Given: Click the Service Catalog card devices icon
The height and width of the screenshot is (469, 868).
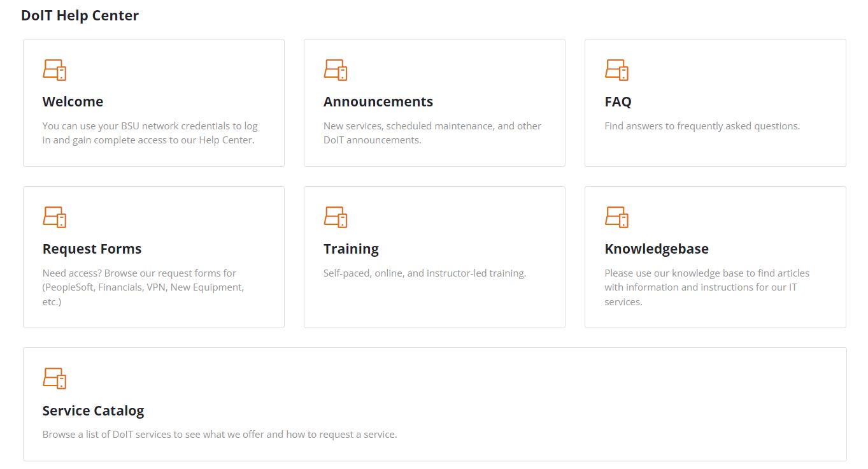Looking at the screenshot, I should [55, 377].
